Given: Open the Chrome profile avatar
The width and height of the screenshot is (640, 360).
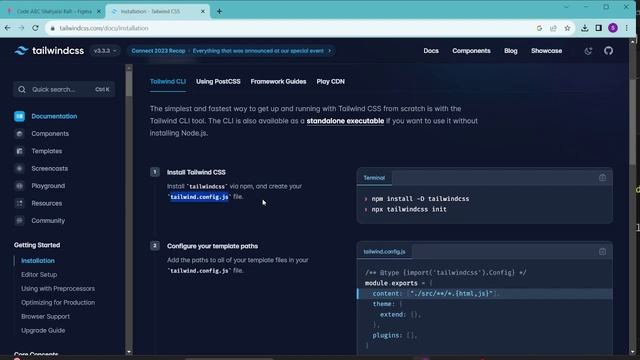Looking at the screenshot, I should click(612, 28).
